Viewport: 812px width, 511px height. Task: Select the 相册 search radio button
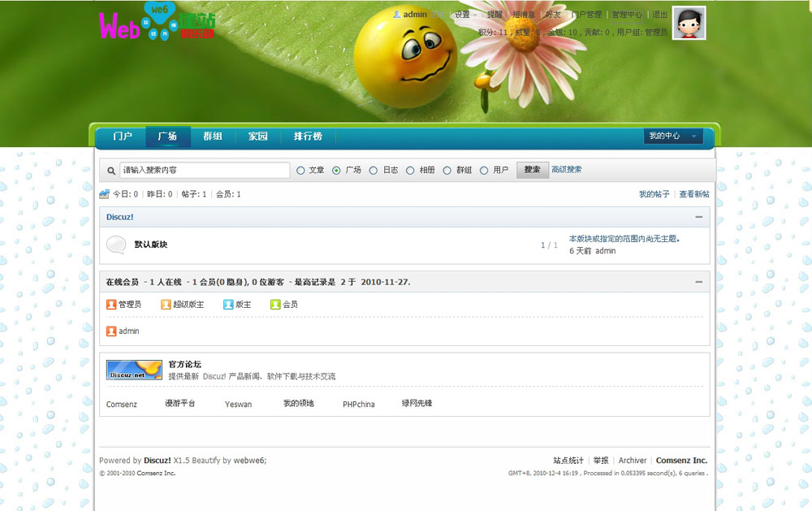click(409, 171)
